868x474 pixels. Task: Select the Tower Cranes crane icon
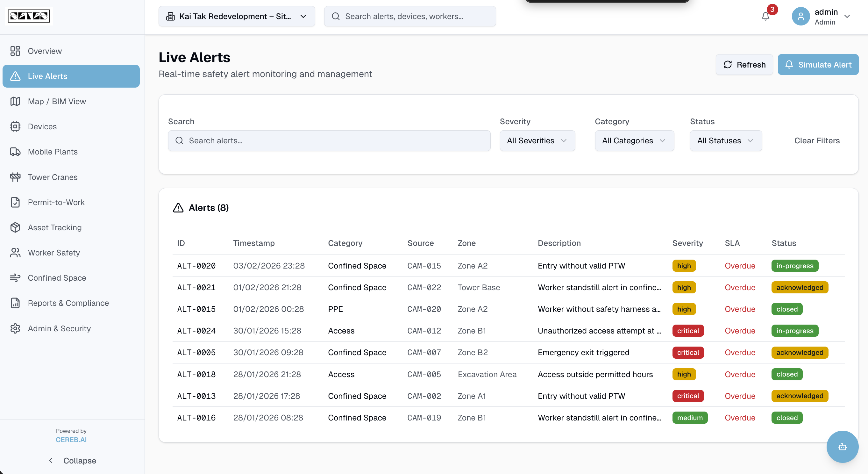pyautogui.click(x=15, y=177)
